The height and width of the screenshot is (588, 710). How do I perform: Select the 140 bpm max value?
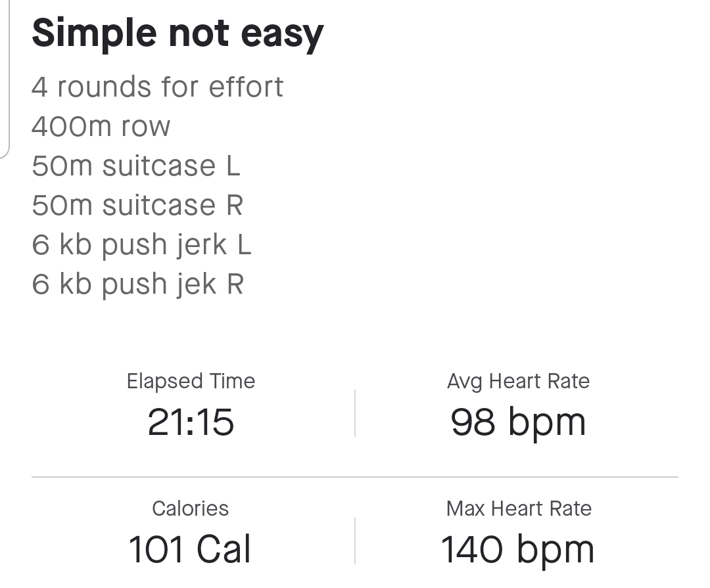[x=517, y=551]
